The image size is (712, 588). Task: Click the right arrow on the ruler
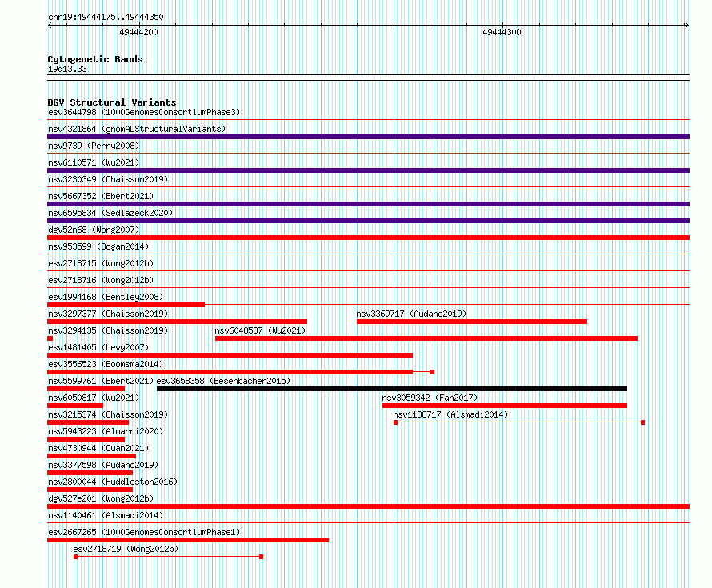coord(686,26)
